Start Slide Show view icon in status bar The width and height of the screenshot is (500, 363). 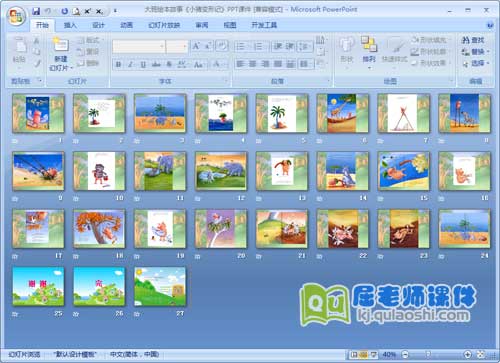[374, 354]
